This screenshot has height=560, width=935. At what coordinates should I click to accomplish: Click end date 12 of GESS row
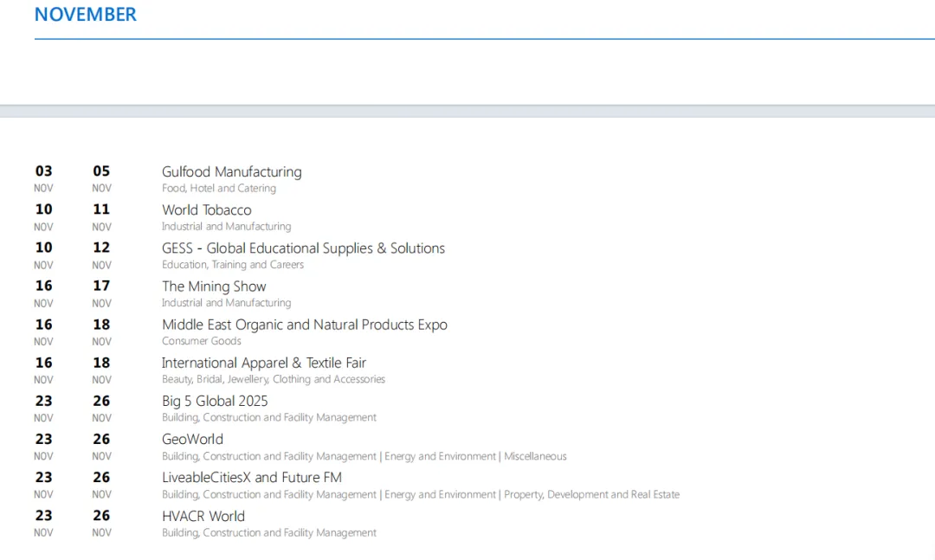[101, 248]
